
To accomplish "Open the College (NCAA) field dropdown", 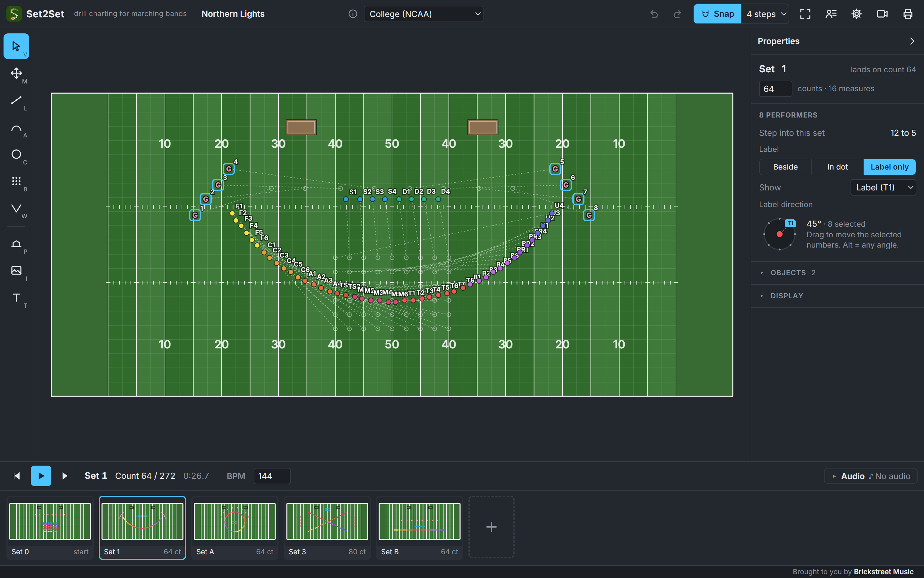I will click(424, 14).
